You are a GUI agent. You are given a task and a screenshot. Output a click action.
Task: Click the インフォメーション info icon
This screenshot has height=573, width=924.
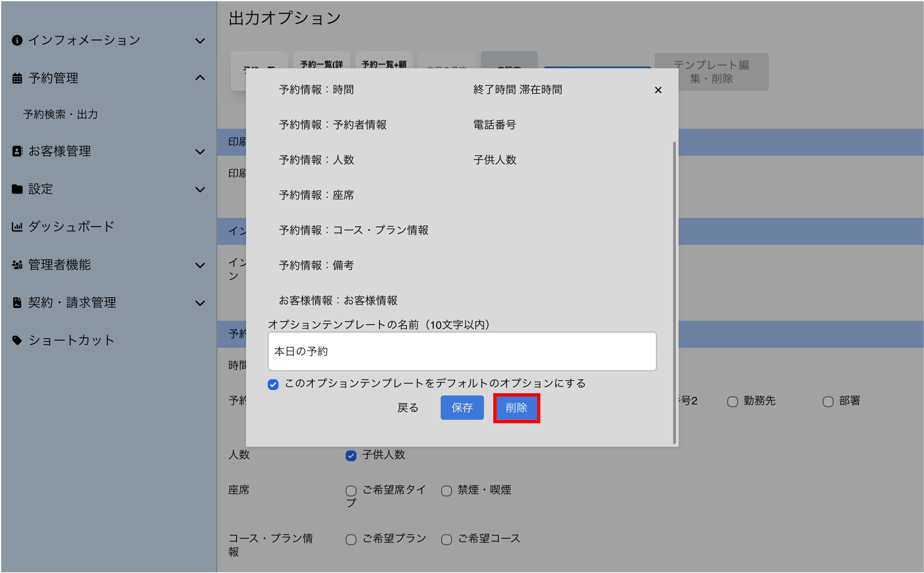pyautogui.click(x=17, y=40)
